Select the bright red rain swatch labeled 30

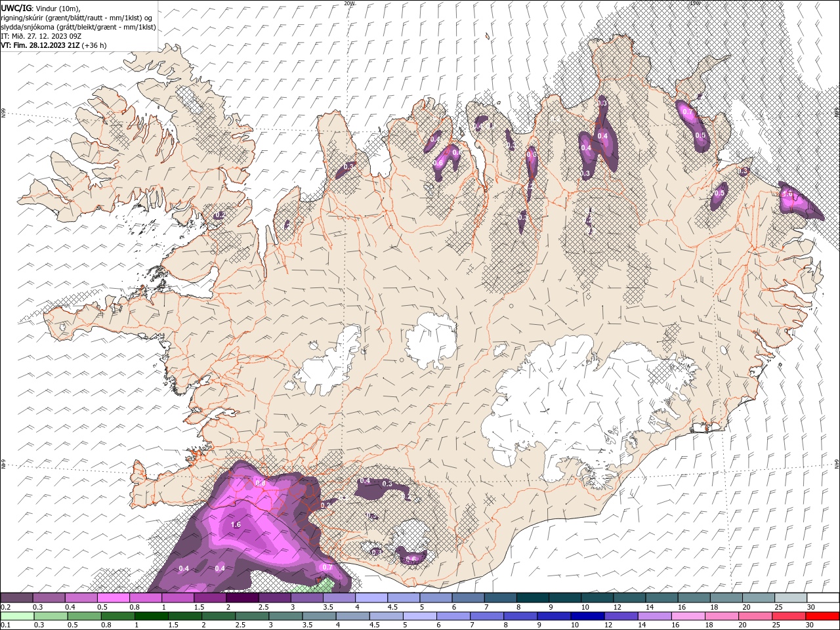tap(822, 616)
